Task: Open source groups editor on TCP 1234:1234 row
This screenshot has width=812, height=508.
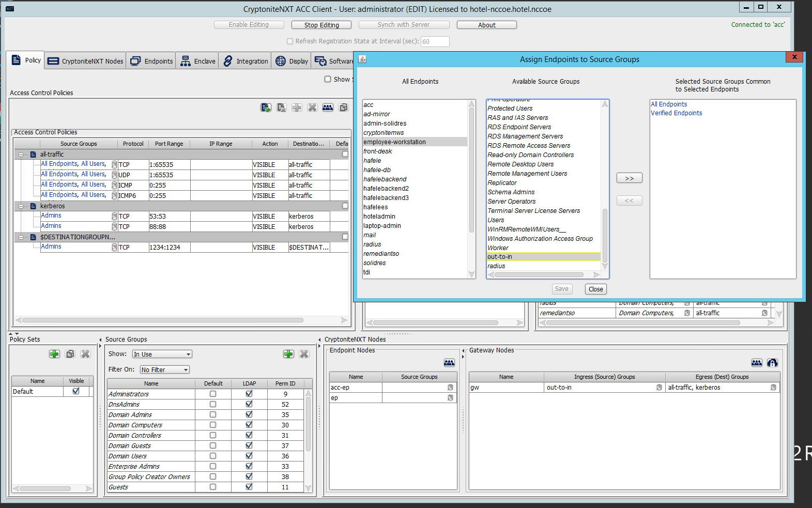Action: tap(114, 248)
